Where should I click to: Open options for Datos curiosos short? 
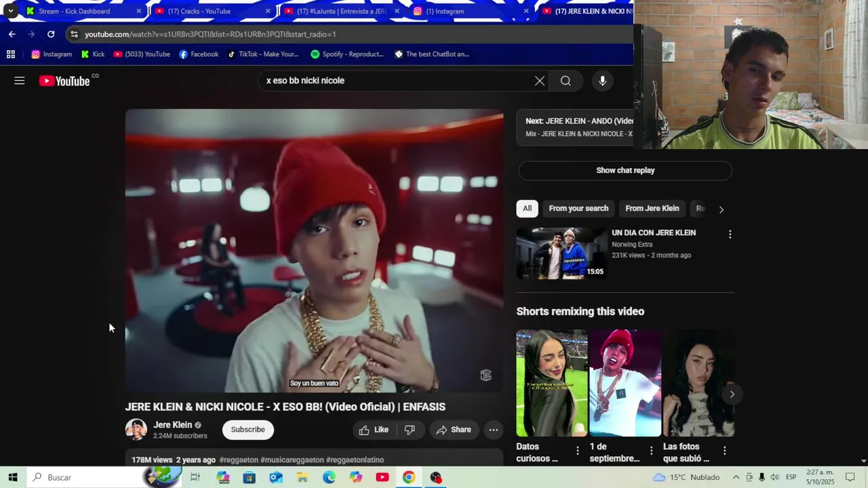click(578, 451)
